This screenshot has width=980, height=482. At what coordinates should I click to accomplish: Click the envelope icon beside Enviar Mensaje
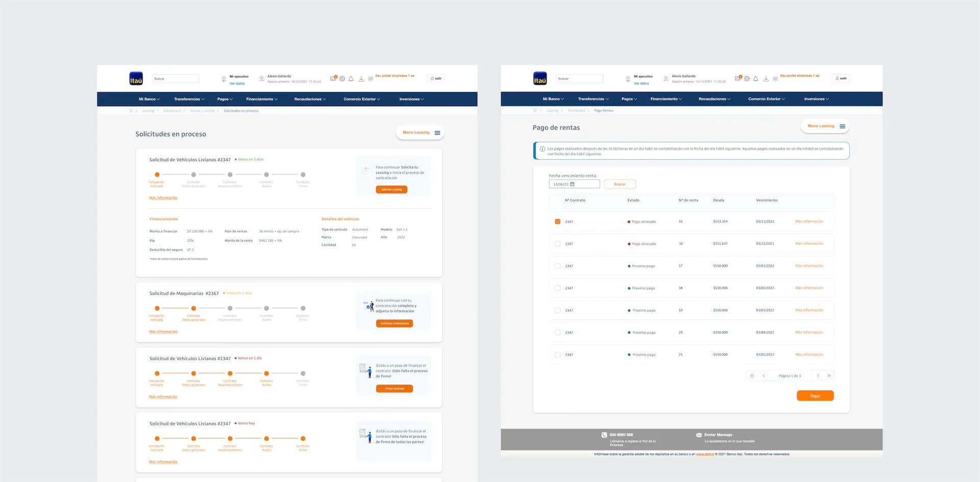[x=699, y=435]
